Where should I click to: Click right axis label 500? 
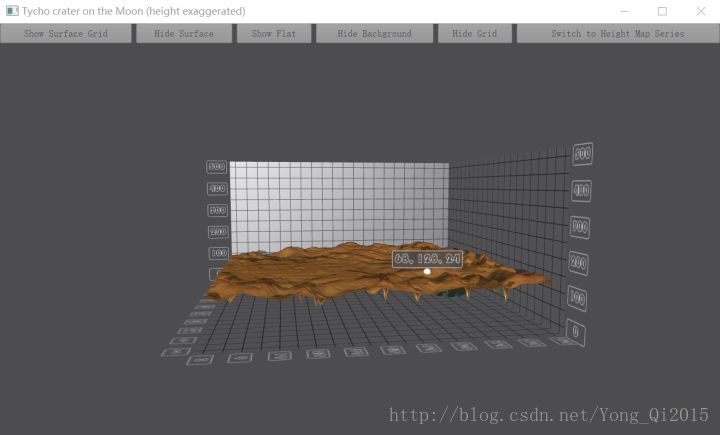(x=583, y=154)
